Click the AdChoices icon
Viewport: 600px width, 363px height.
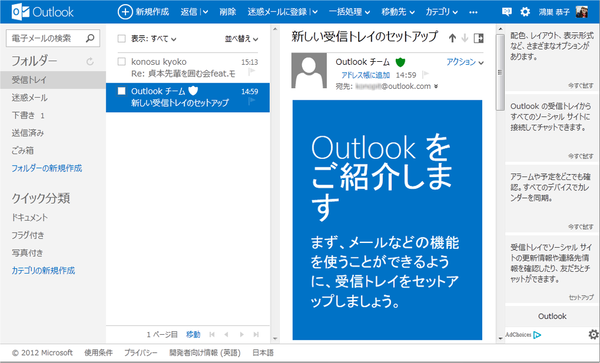pyautogui.click(x=537, y=335)
